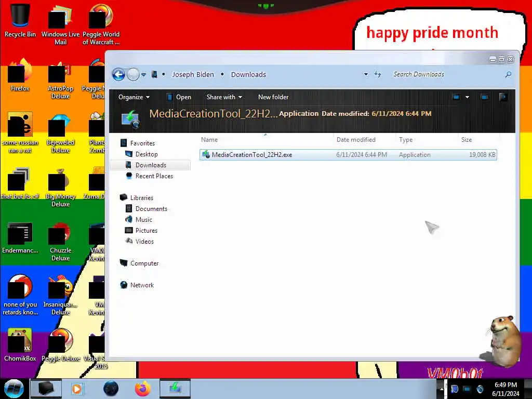
Task: Show hidden tray icons arrow
Action: tap(442, 389)
